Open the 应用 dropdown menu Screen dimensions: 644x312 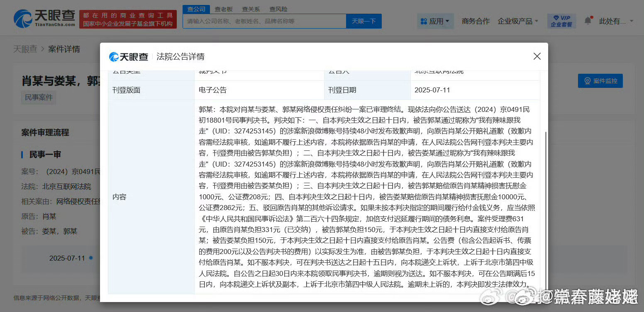[x=435, y=21]
